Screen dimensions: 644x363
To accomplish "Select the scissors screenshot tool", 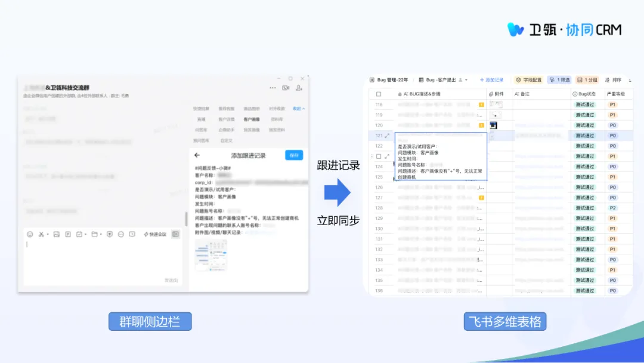I will click(41, 234).
